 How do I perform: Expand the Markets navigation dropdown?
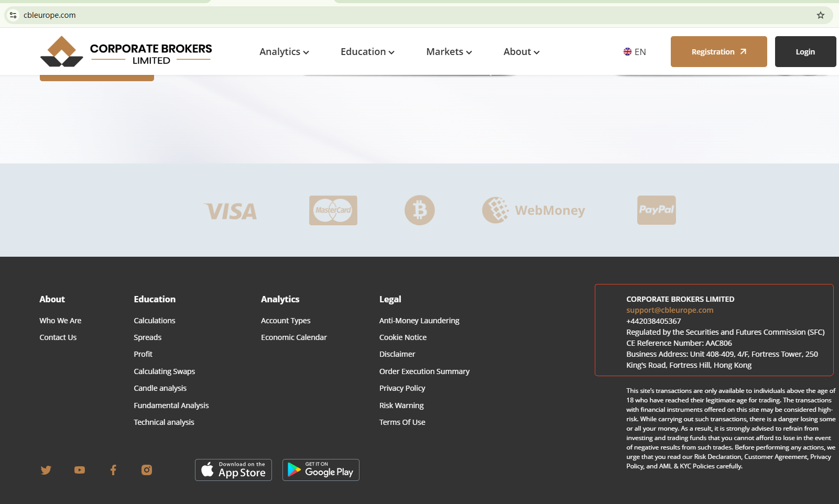(449, 52)
